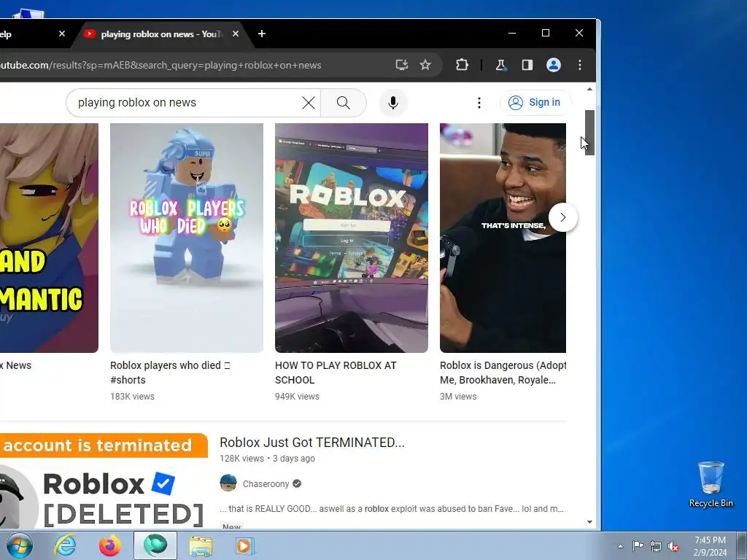Close the partially visible 'elp' tab

click(x=62, y=34)
